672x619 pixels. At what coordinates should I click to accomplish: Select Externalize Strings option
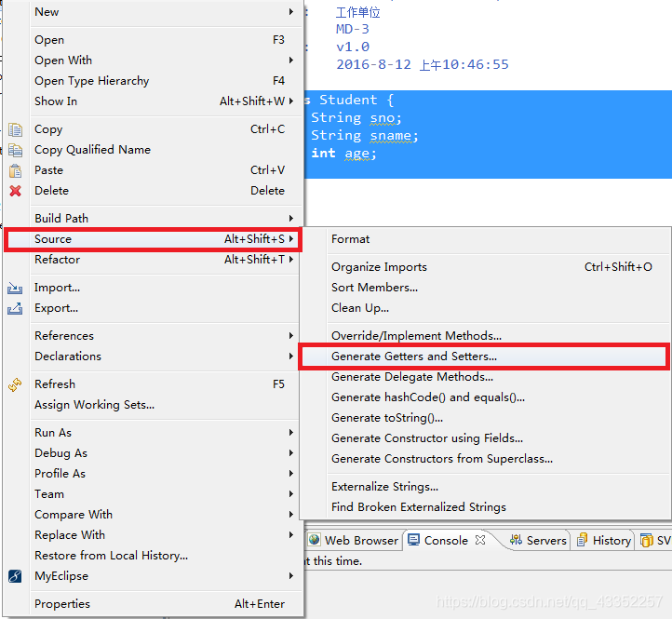tap(485, 487)
